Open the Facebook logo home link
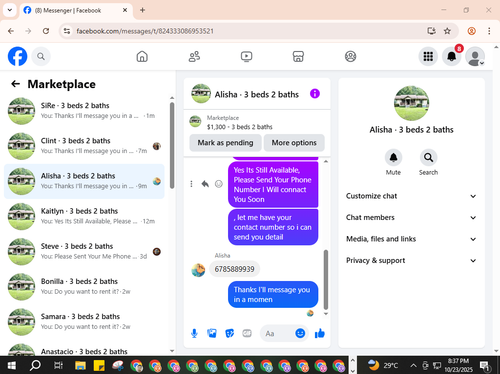500x374 pixels. (x=17, y=56)
